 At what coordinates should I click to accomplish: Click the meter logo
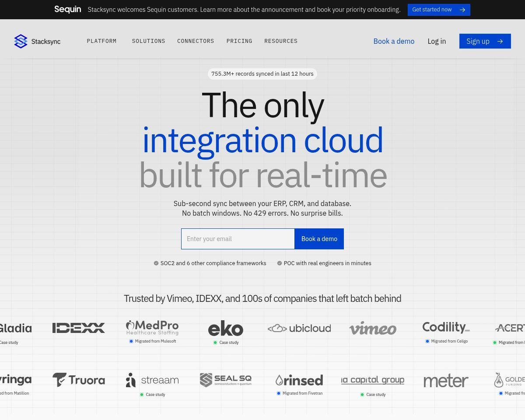(x=446, y=381)
